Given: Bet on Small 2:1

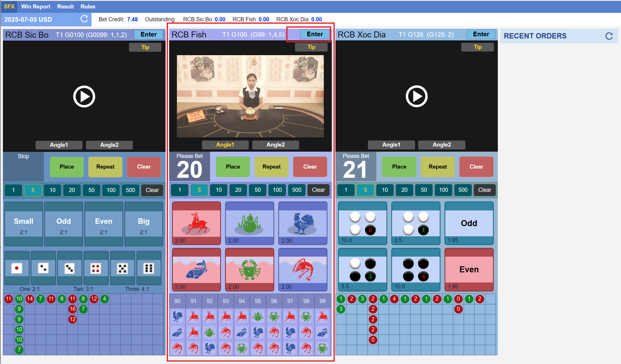Looking at the screenshot, I should 24,224.
